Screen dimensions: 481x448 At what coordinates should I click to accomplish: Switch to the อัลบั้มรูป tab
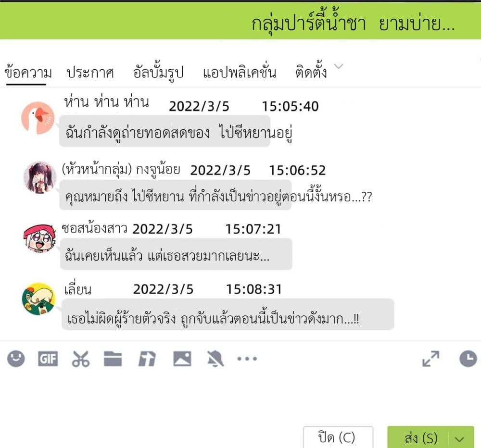coord(158,73)
